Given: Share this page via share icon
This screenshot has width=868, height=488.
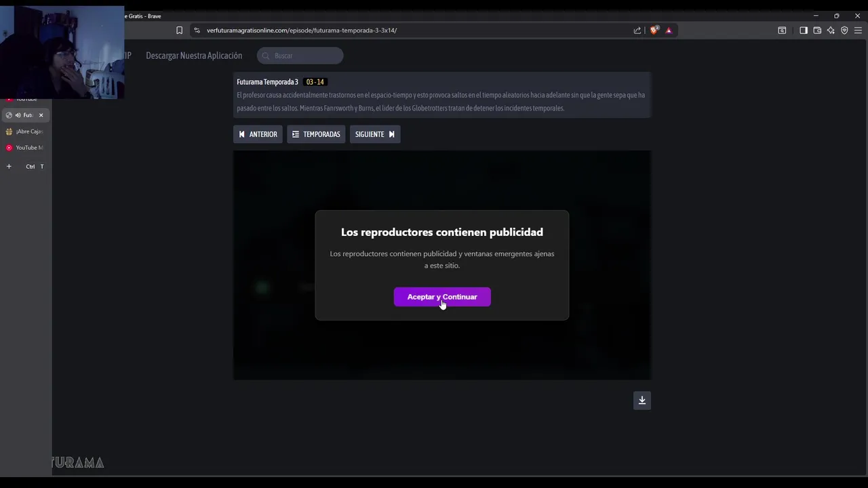Looking at the screenshot, I should [x=637, y=30].
